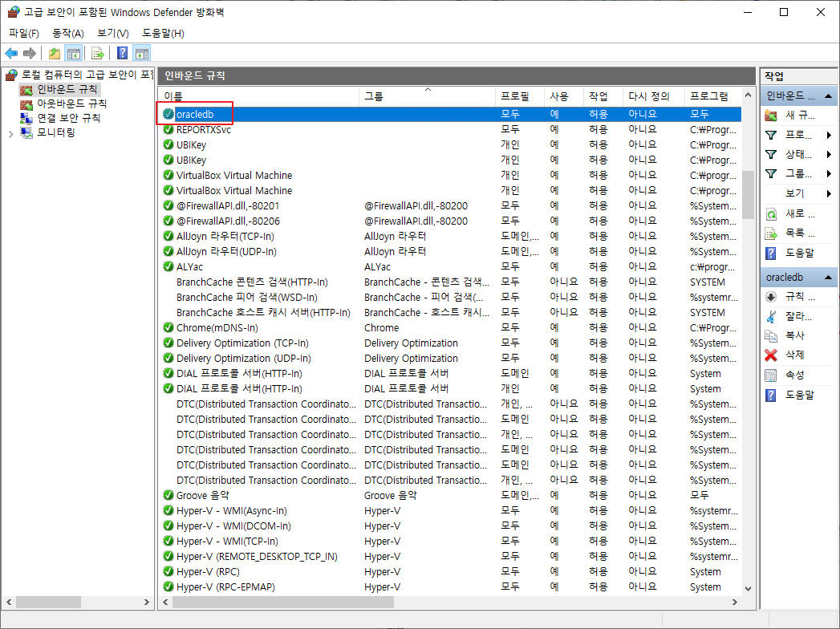Click the red X 삭제 icon
This screenshot has height=629, width=840.
tap(771, 355)
